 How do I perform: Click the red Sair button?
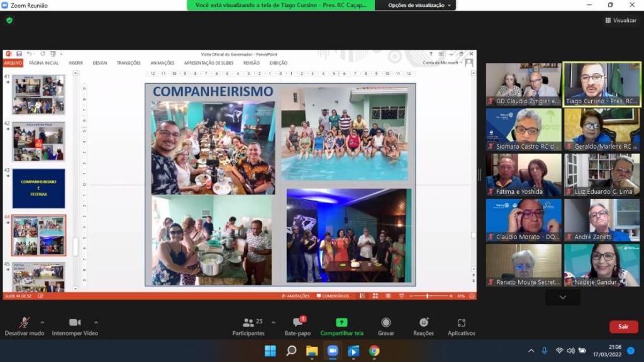point(623,327)
